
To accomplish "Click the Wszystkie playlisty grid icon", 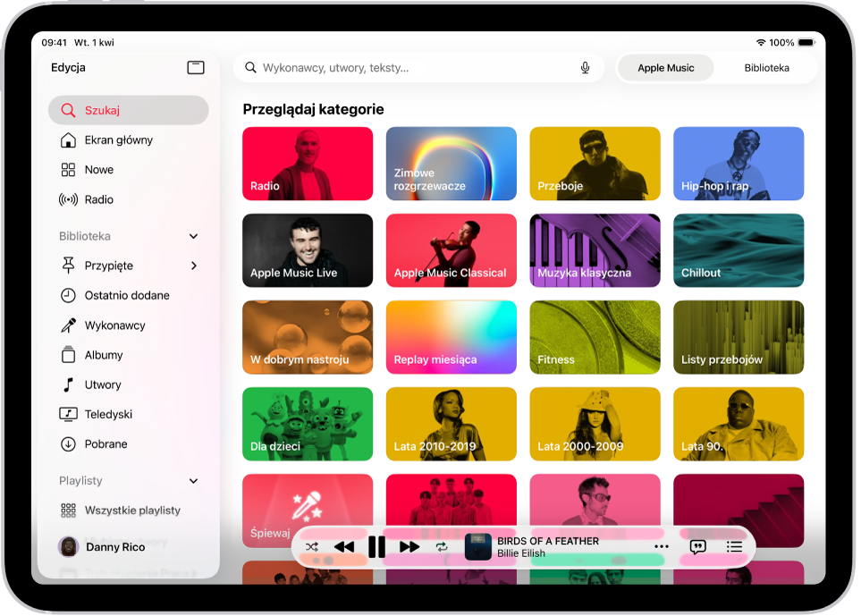I will click(x=68, y=511).
